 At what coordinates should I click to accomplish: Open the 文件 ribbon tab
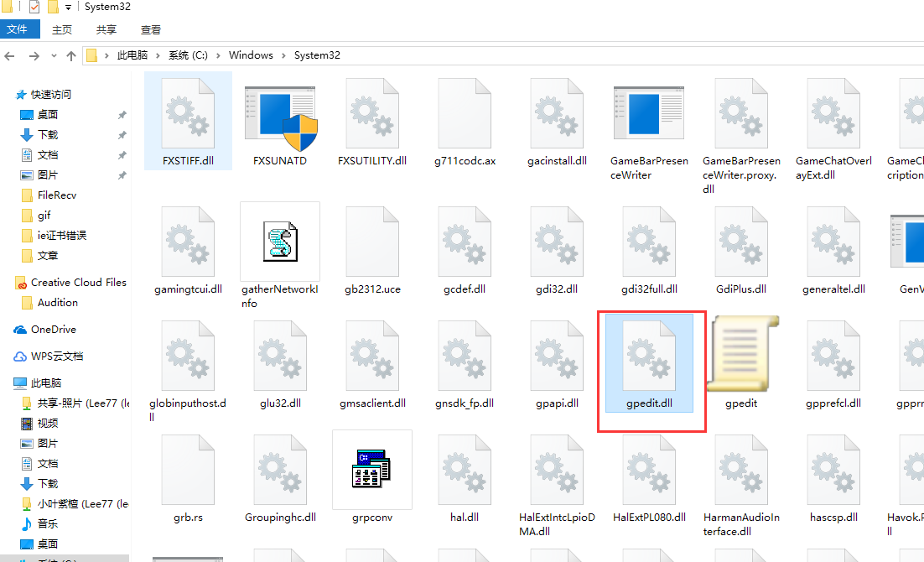coord(18,29)
